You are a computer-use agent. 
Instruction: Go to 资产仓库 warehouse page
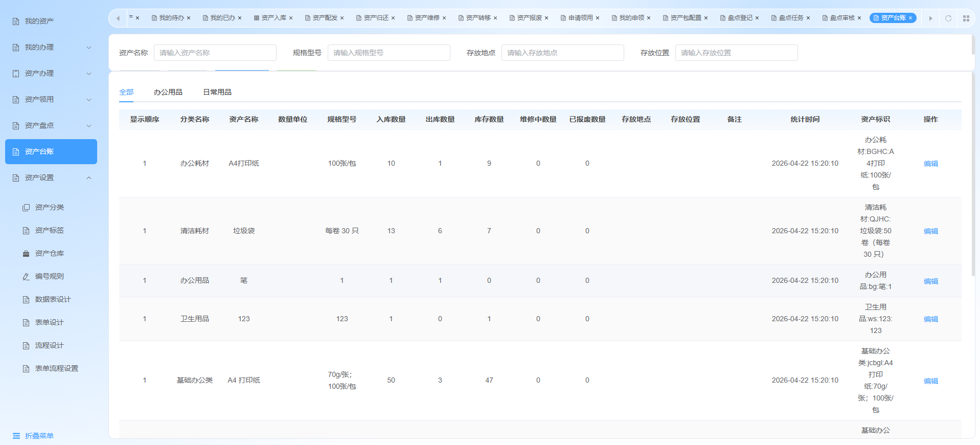pyautogui.click(x=50, y=254)
